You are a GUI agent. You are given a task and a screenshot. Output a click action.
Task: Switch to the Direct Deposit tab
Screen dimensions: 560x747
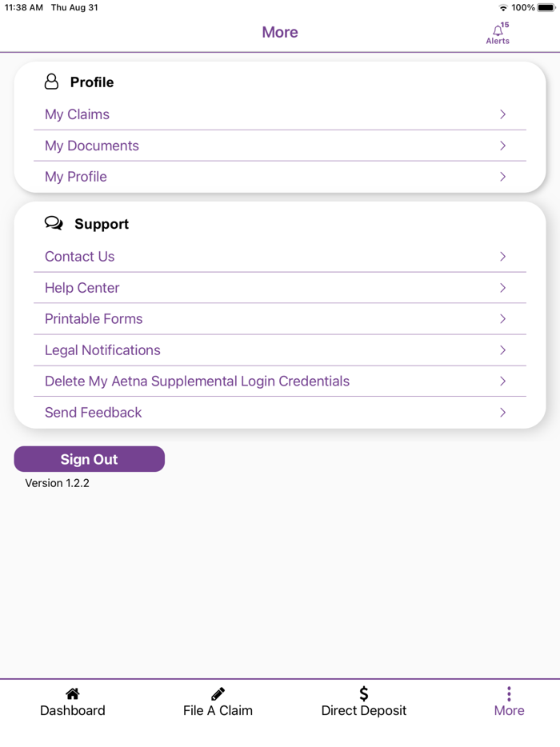363,701
